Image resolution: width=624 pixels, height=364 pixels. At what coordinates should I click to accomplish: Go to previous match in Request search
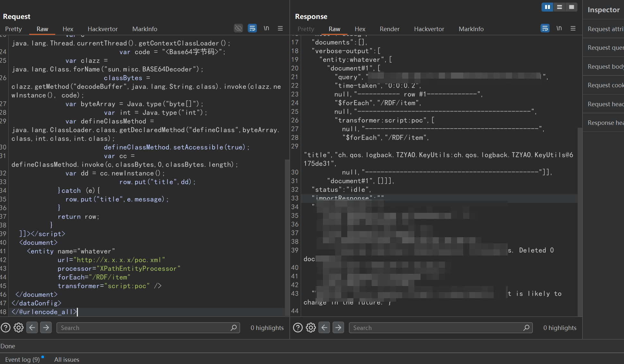(32, 327)
